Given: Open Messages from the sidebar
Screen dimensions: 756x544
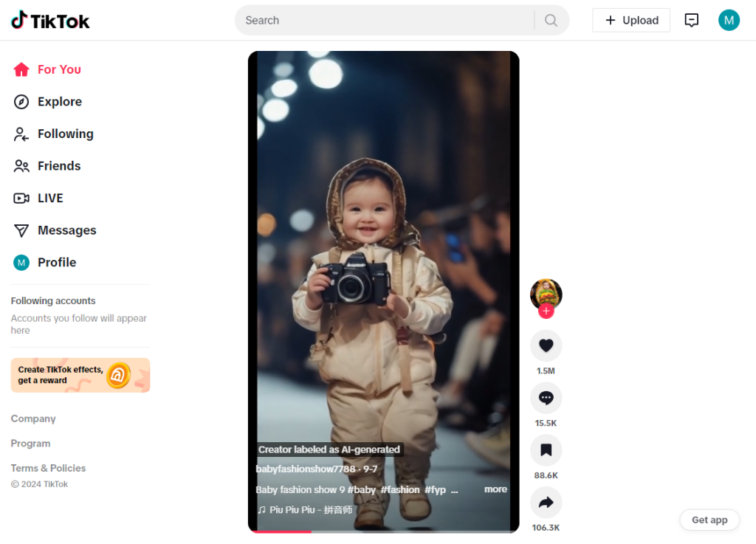Looking at the screenshot, I should click(66, 230).
